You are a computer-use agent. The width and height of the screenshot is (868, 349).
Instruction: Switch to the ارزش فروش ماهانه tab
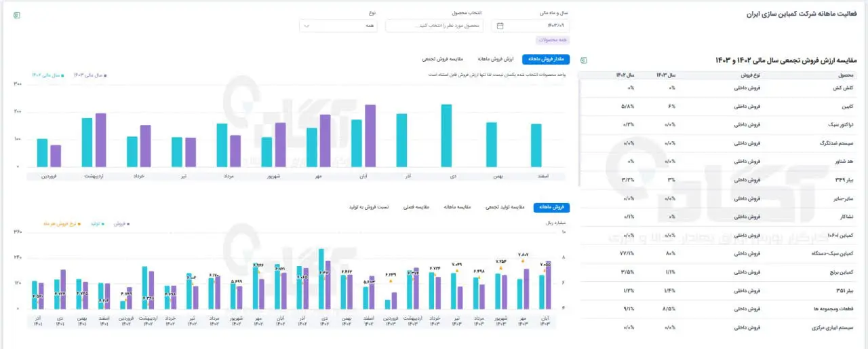(496, 59)
